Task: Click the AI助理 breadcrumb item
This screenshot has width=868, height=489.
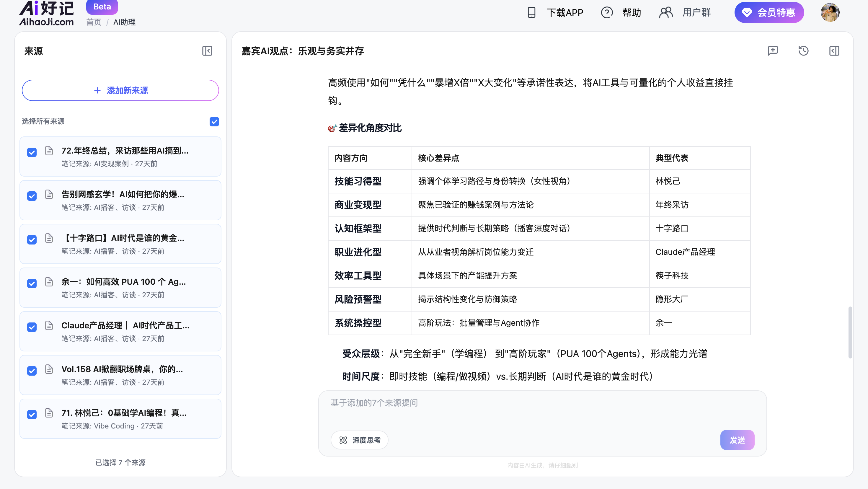Action: coord(124,22)
